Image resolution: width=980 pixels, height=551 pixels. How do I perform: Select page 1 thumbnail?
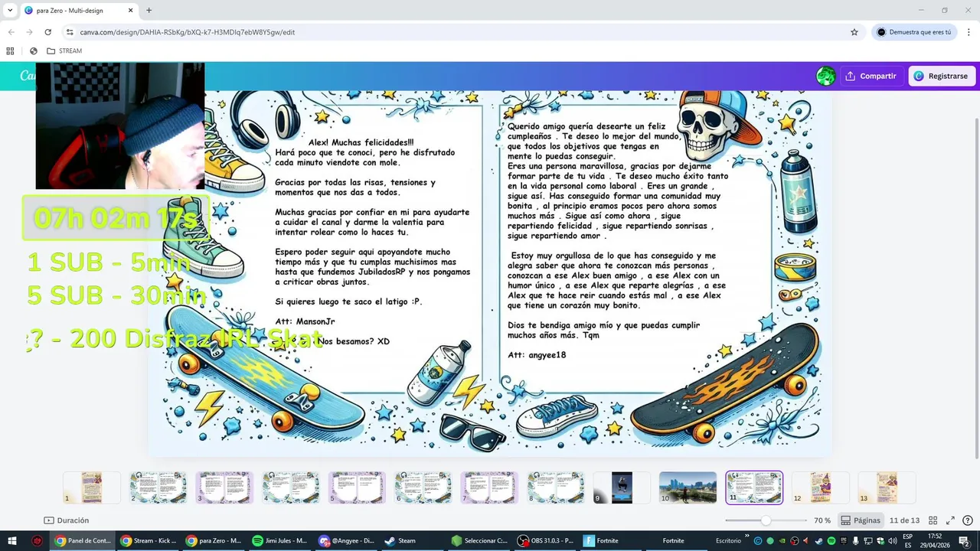(x=92, y=487)
